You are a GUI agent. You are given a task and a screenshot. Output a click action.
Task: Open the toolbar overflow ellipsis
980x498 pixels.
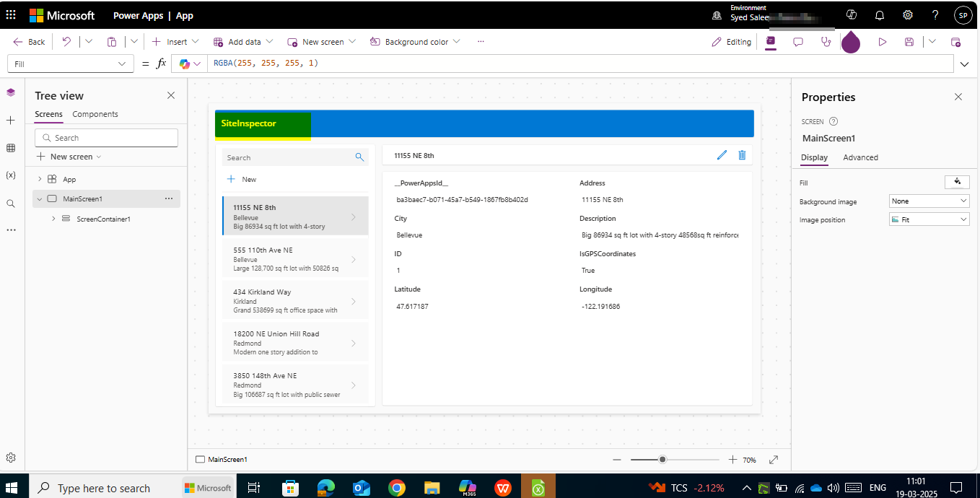pyautogui.click(x=481, y=42)
